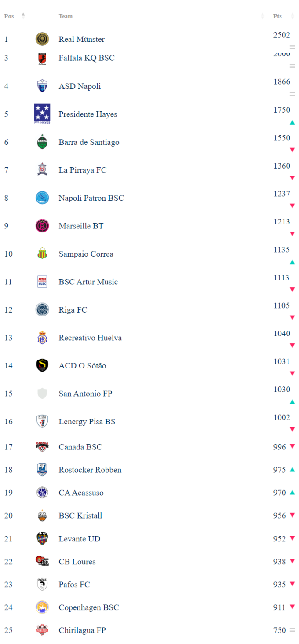Click the Pos column header label

pos(9,16)
